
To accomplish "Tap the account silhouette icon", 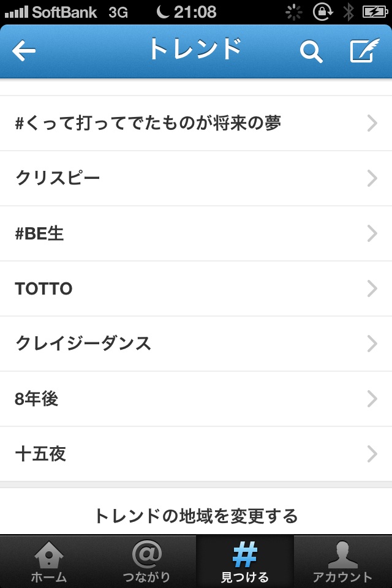I will [342, 554].
